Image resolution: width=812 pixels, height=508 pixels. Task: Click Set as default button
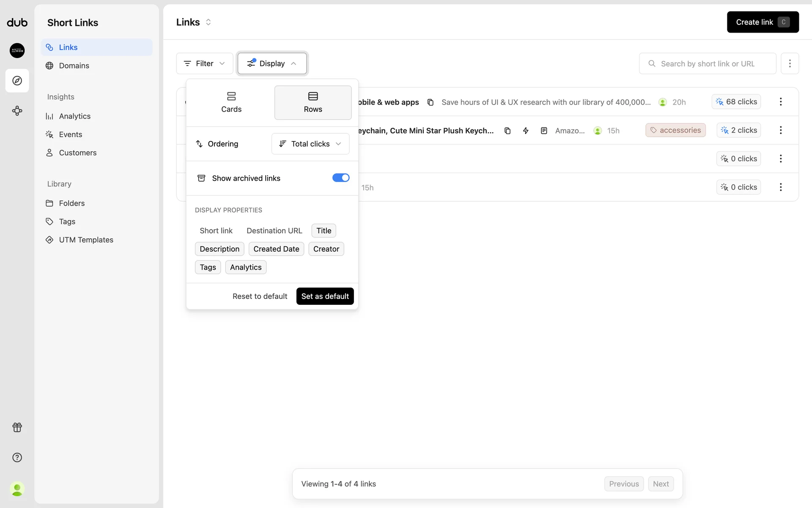click(325, 296)
